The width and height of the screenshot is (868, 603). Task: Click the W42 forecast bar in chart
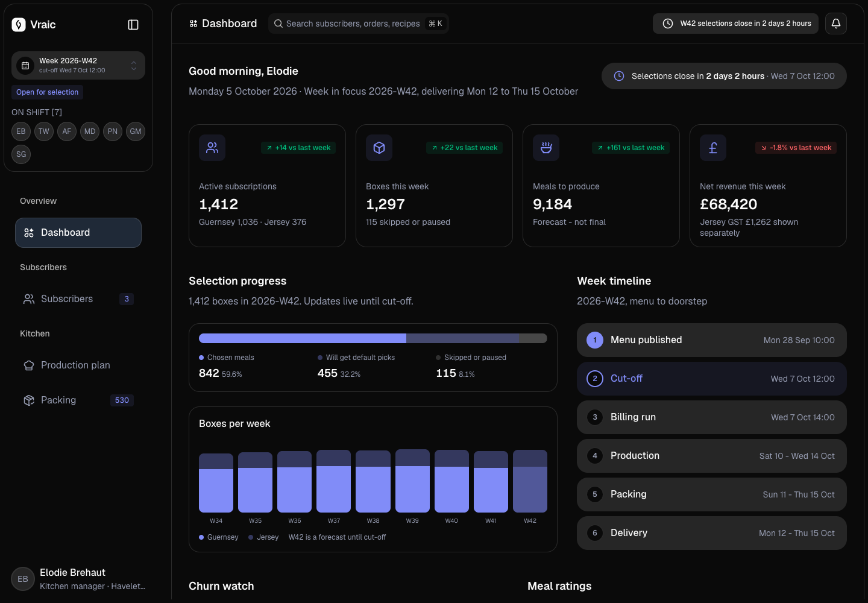[x=530, y=481]
